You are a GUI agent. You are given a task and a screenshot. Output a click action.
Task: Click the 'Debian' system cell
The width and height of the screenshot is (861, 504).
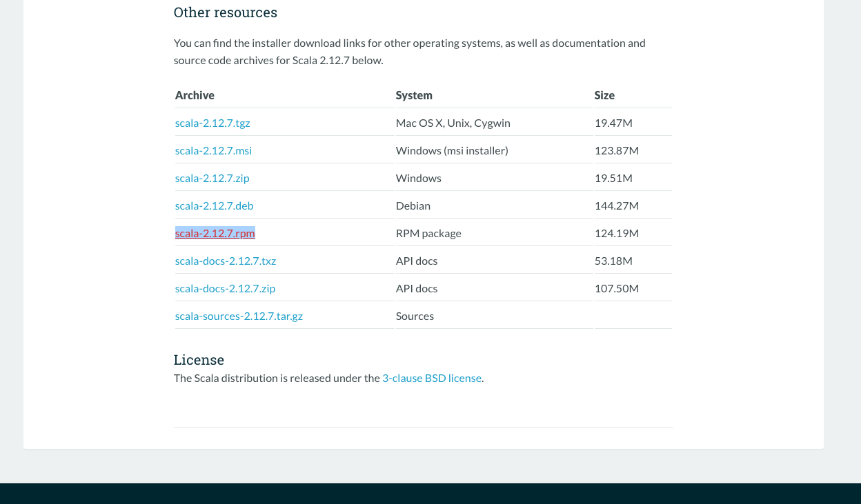point(413,205)
